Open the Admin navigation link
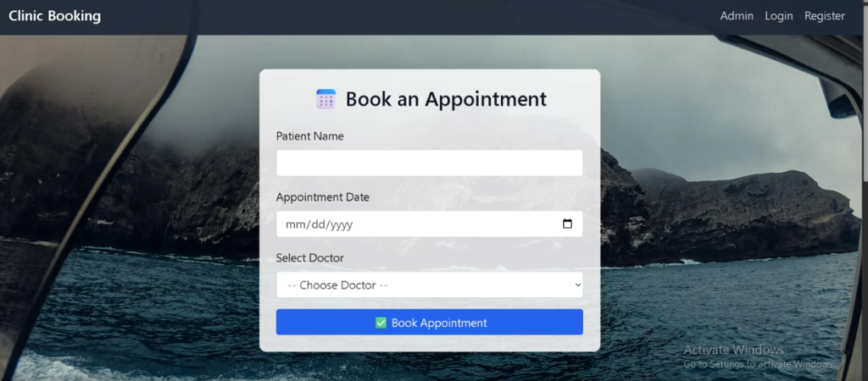868x381 pixels. click(x=737, y=16)
